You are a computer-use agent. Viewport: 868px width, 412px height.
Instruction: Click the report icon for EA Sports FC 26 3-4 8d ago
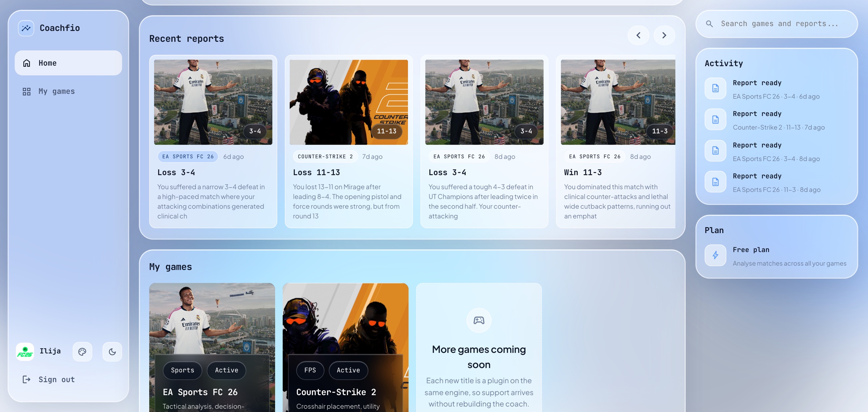pyautogui.click(x=715, y=151)
